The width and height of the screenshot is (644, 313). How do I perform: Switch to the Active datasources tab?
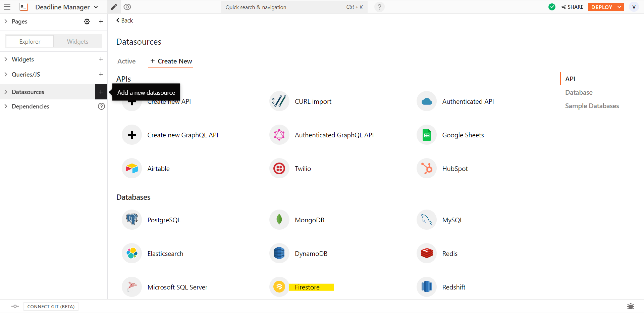[x=126, y=61]
